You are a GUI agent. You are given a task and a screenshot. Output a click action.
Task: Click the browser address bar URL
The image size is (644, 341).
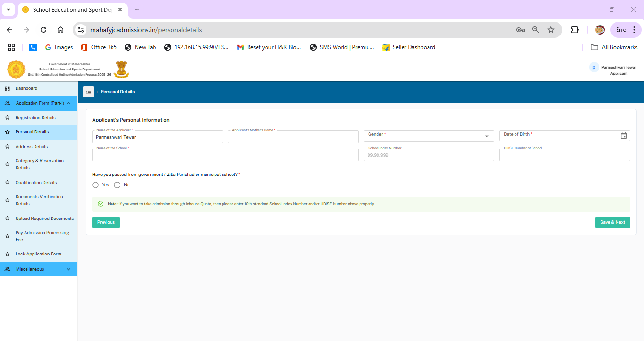pos(146,30)
